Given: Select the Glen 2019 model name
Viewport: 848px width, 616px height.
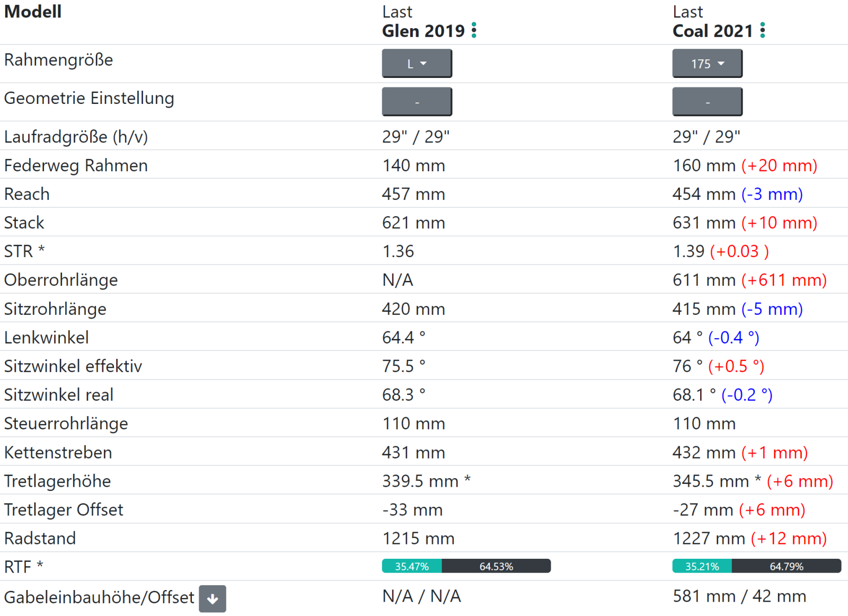Looking at the screenshot, I should [x=423, y=31].
